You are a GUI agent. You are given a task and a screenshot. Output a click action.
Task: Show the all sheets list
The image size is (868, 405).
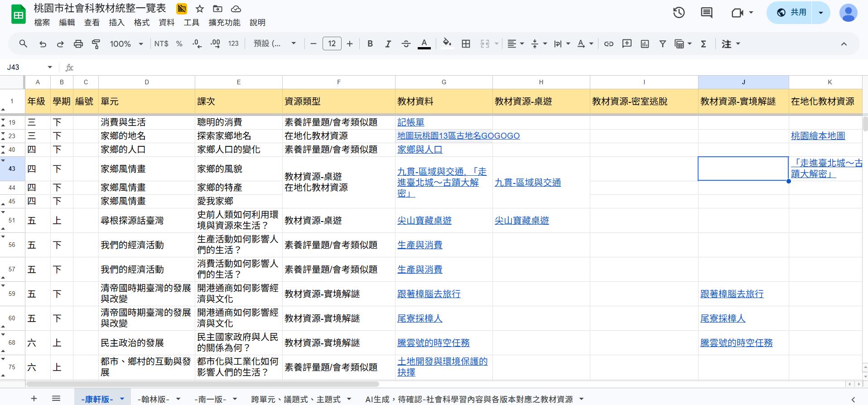[x=56, y=399]
